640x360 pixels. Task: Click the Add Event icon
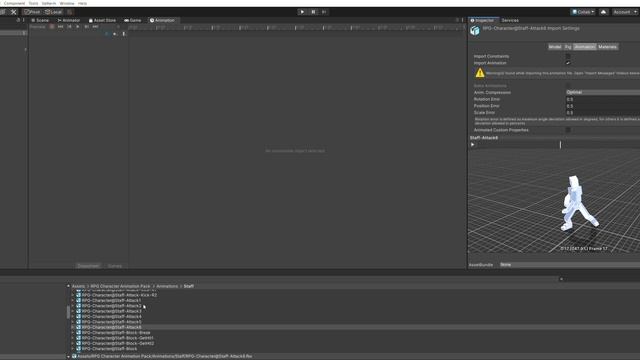click(124, 34)
